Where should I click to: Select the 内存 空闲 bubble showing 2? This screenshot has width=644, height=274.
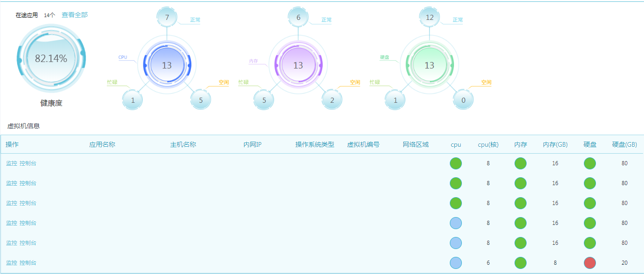tap(332, 100)
